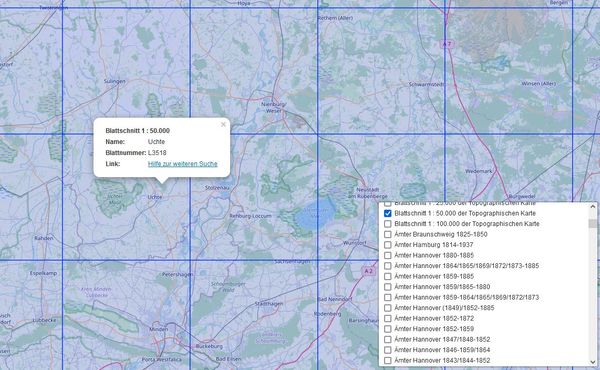Screen dimensions: 600x370
Task: Click the layer list scroll-down arrow
Action: point(593,362)
